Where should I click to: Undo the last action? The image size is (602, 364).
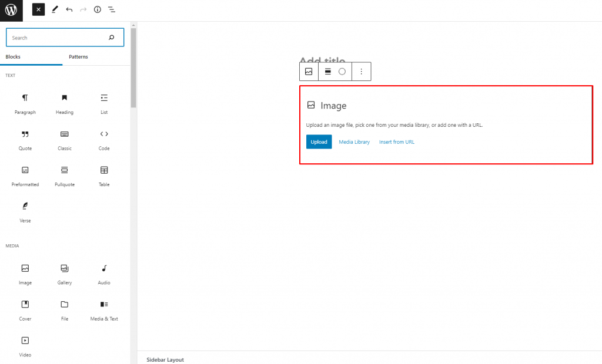point(69,9)
